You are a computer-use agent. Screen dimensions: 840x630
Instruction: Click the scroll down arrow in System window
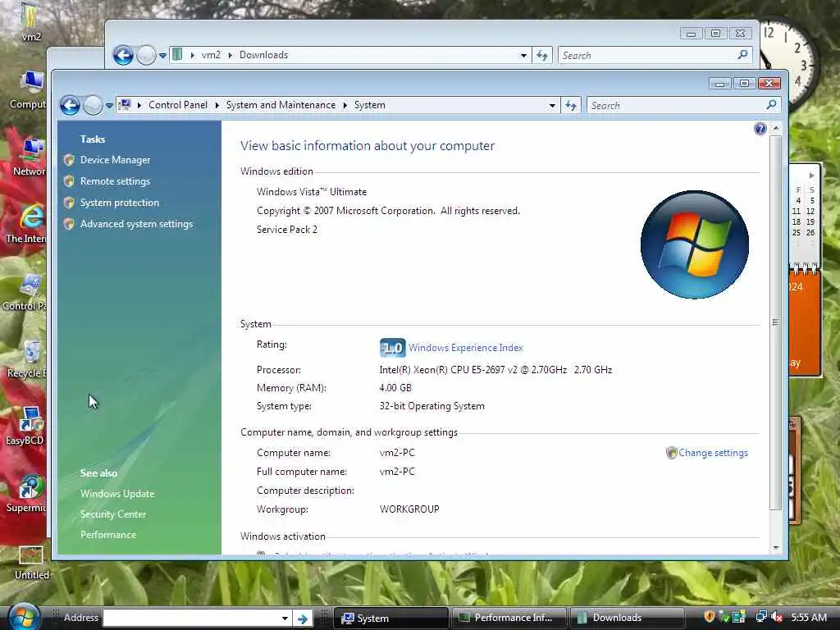click(x=776, y=547)
